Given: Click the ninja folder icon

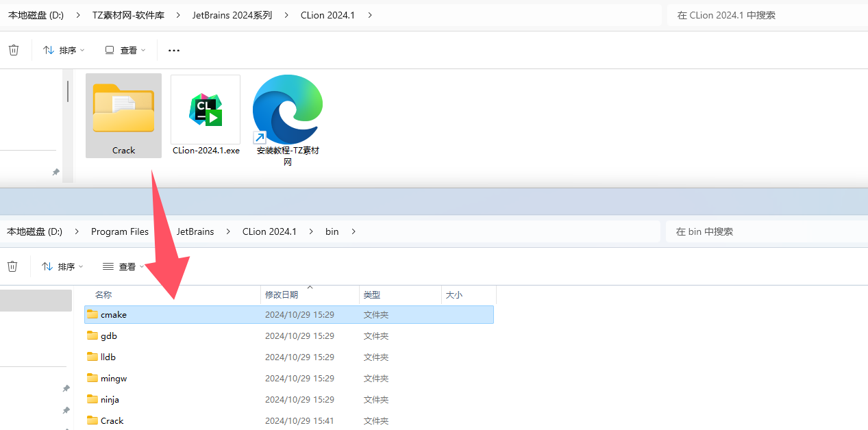Looking at the screenshot, I should (92, 399).
